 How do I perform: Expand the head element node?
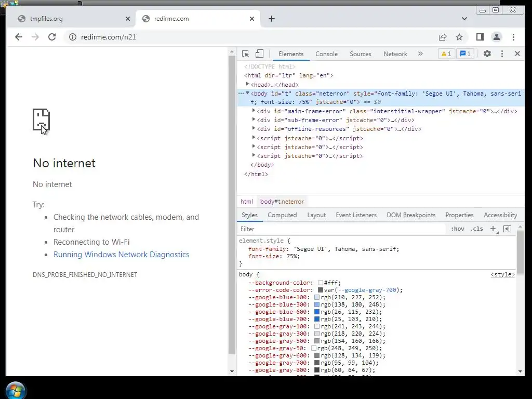(x=247, y=84)
